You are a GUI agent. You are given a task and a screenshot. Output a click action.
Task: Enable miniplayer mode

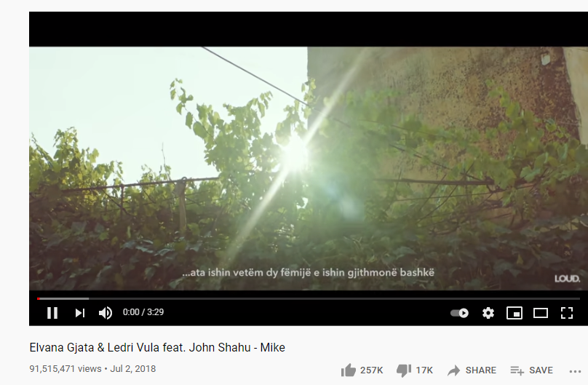click(x=514, y=313)
